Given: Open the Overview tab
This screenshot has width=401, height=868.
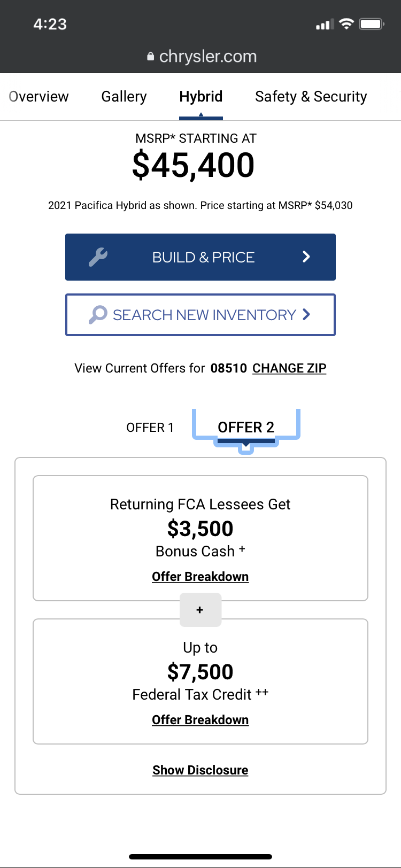Looking at the screenshot, I should (38, 97).
